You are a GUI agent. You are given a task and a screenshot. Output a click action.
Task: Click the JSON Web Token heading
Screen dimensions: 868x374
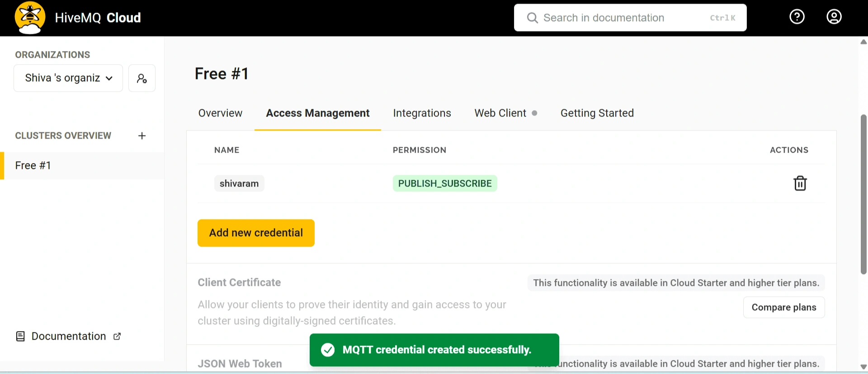[240, 364]
